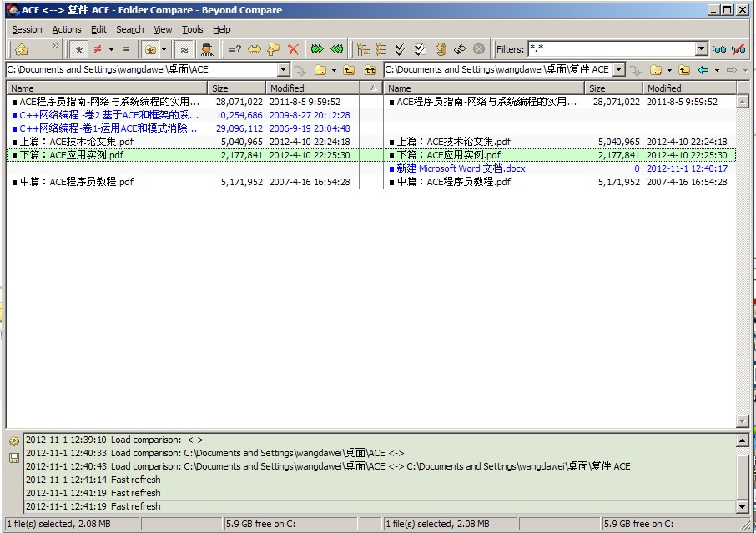Click the Home session icon in toolbar
This screenshot has width=756, height=533.
click(22, 49)
